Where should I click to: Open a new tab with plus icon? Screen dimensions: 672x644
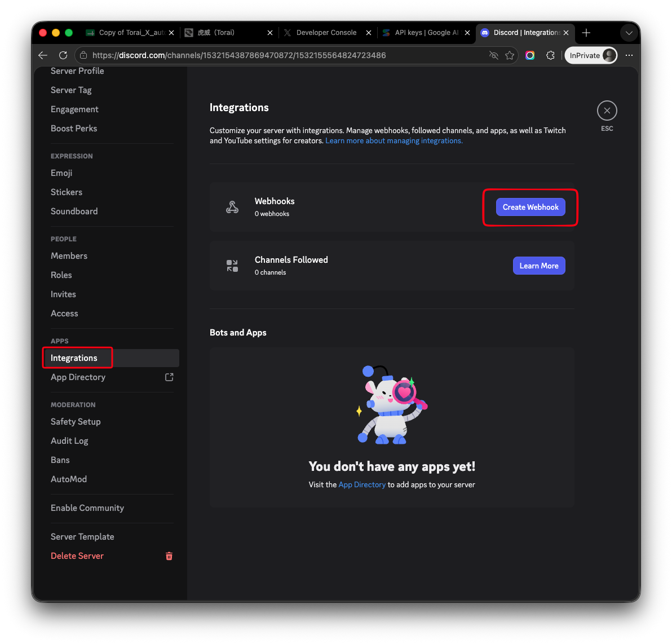click(586, 33)
